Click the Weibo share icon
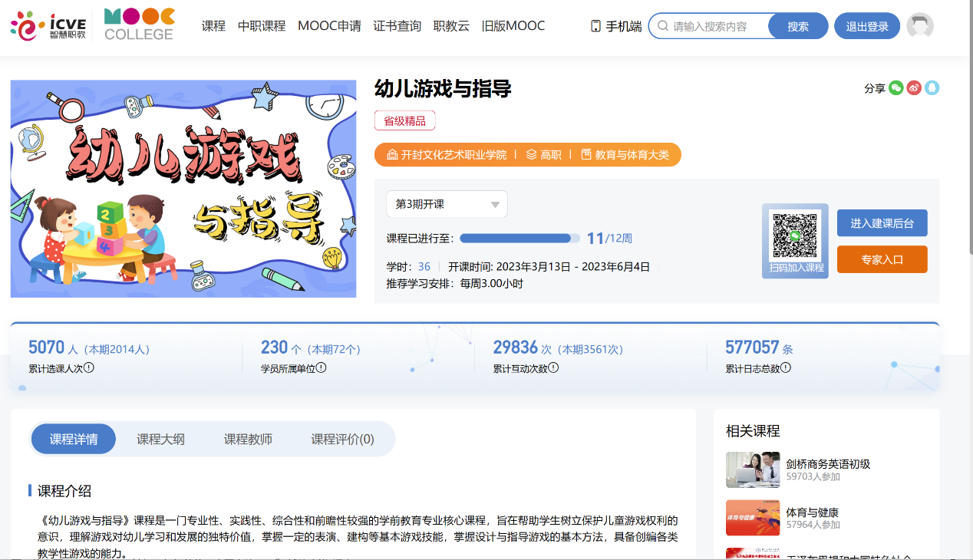 pos(914,88)
